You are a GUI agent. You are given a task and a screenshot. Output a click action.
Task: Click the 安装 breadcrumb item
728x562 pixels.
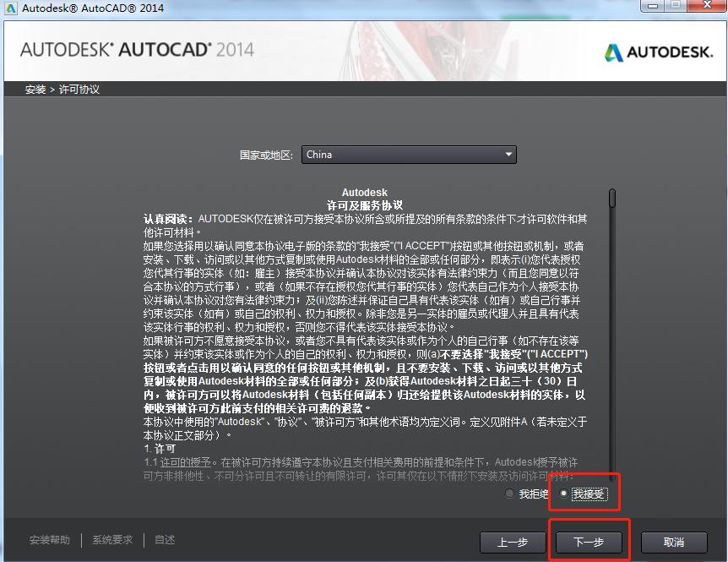(34, 89)
